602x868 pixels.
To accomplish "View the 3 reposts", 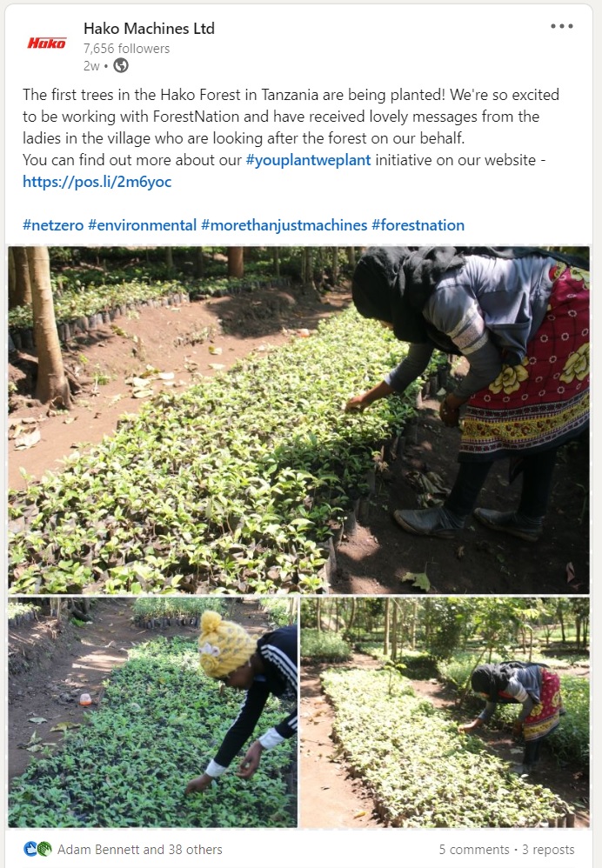I will tap(548, 849).
